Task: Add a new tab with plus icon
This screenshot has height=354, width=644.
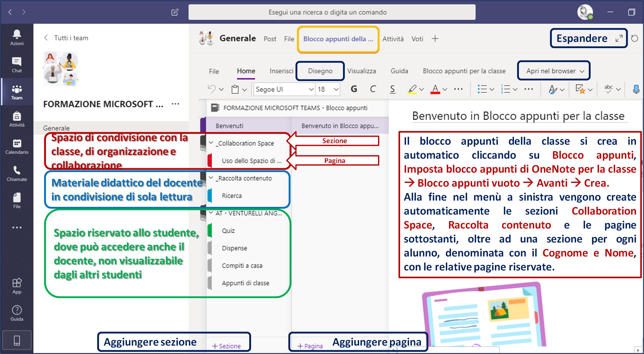Action: click(x=435, y=39)
